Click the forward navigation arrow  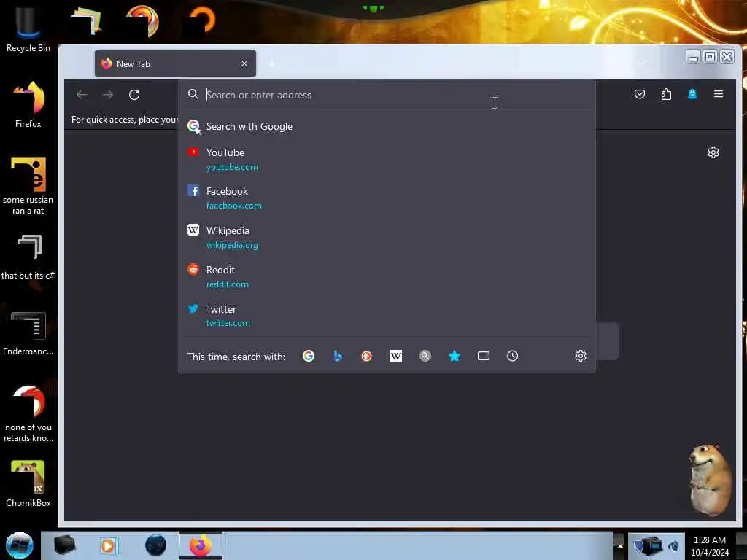tap(108, 95)
